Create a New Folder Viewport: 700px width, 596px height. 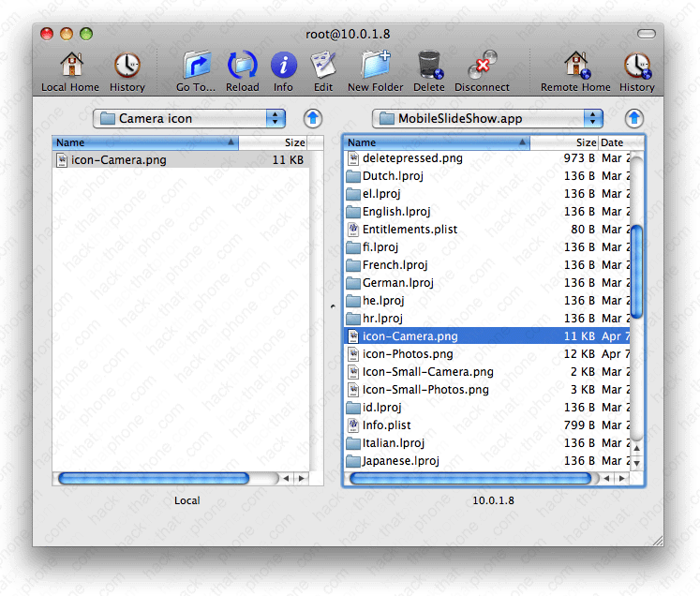pos(375,66)
